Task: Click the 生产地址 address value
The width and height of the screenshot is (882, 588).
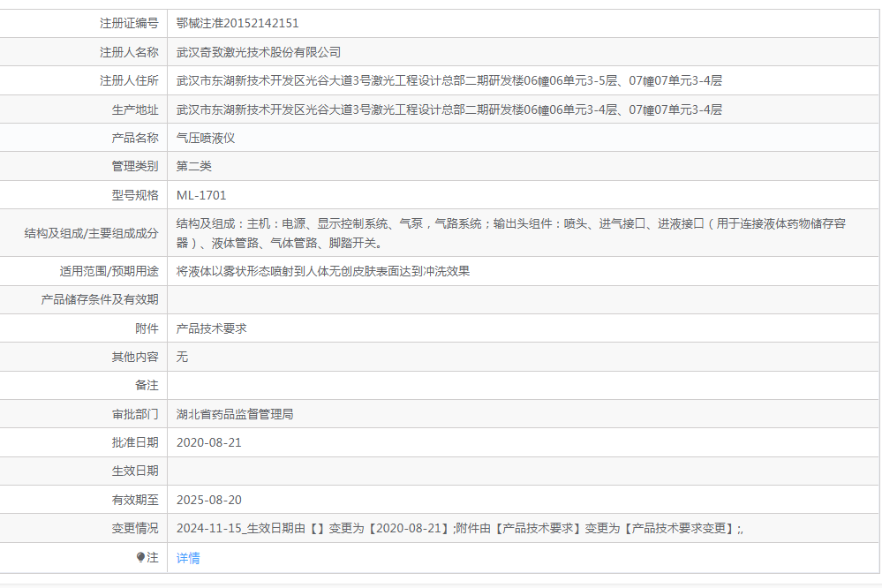Action: pos(449,109)
